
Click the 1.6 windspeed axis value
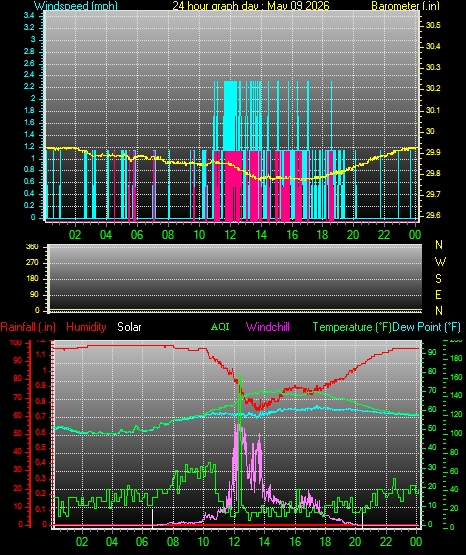point(29,122)
